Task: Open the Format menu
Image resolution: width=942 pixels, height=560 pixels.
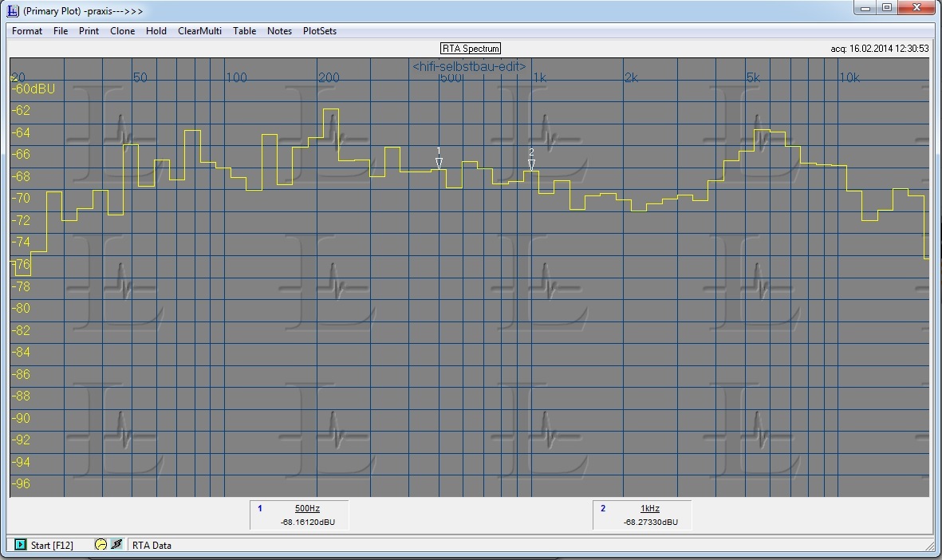Action: coord(27,31)
